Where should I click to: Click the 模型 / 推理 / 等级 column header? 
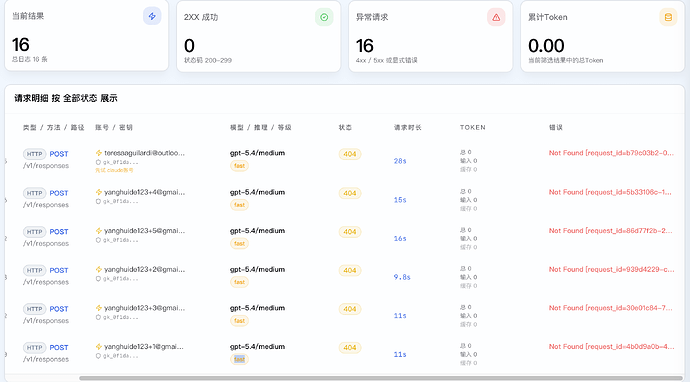pos(261,128)
